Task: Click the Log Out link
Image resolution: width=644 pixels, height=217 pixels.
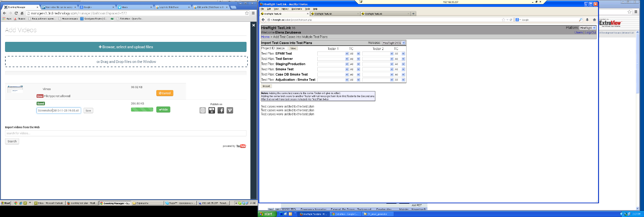Action: [x=590, y=32]
